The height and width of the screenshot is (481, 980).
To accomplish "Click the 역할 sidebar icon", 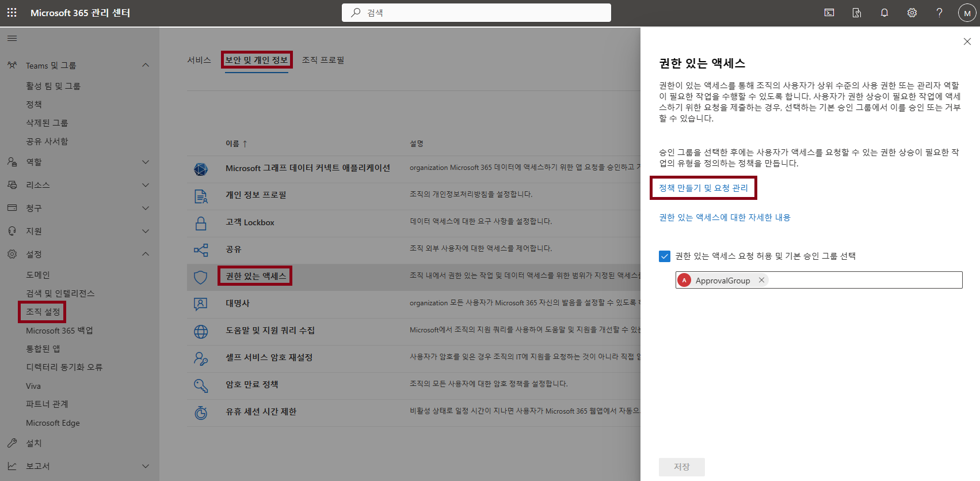I will tap(12, 162).
